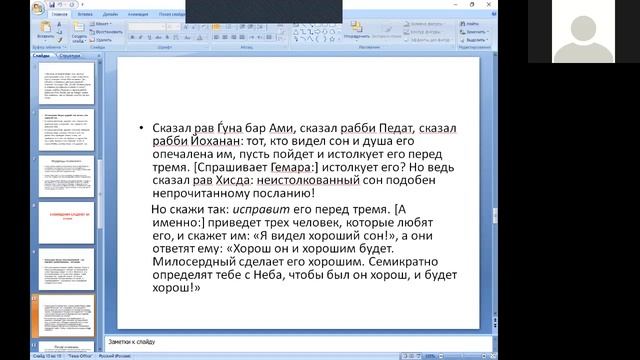Viewport: 640px width, 360px height.
Task: Click Delete (Удалить) slide button
Action: coord(101,40)
